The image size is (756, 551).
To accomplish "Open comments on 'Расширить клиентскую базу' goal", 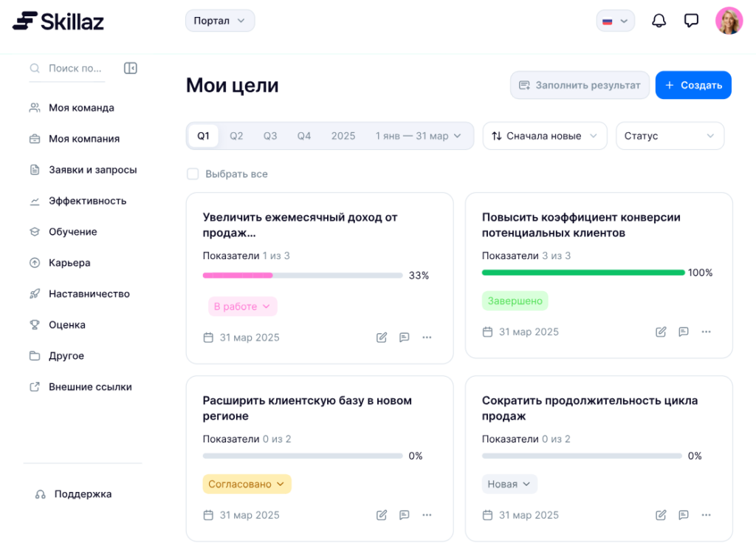I will 404,515.
